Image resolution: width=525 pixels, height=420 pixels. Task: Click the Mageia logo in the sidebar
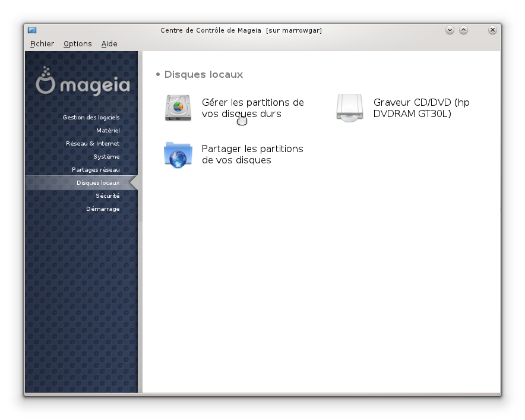(x=83, y=82)
